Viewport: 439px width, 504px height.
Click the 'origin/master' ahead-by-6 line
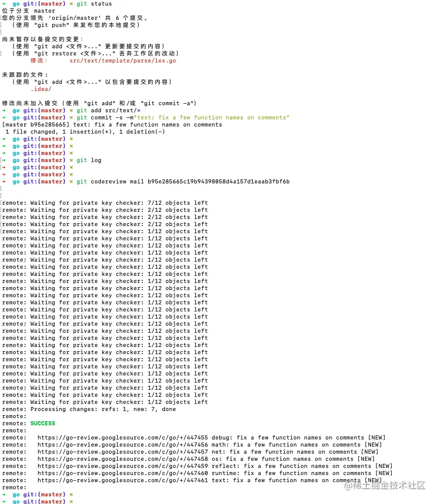click(x=75, y=18)
